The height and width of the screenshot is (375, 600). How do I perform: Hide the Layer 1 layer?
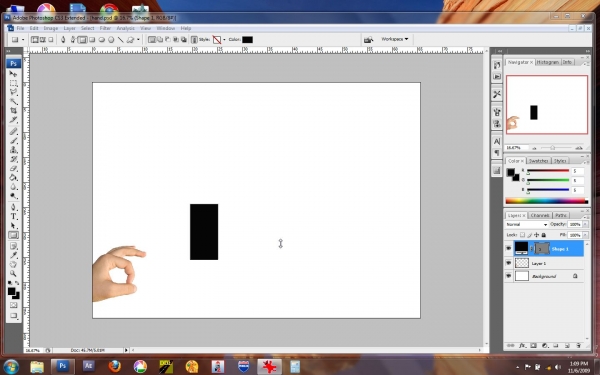click(509, 263)
